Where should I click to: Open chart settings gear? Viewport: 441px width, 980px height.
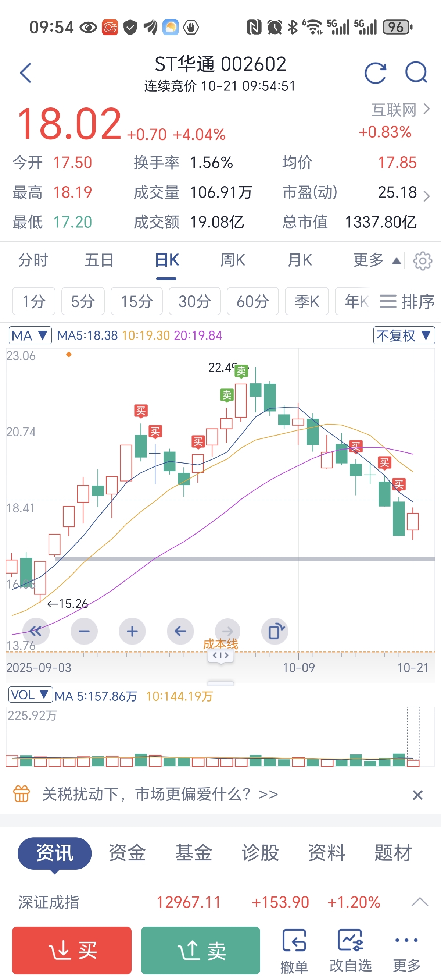click(422, 261)
